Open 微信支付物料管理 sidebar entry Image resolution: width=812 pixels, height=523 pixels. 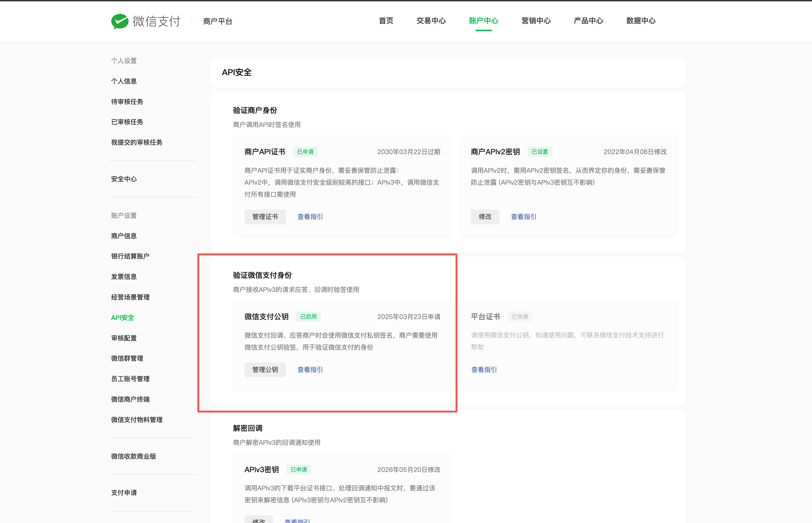(137, 420)
